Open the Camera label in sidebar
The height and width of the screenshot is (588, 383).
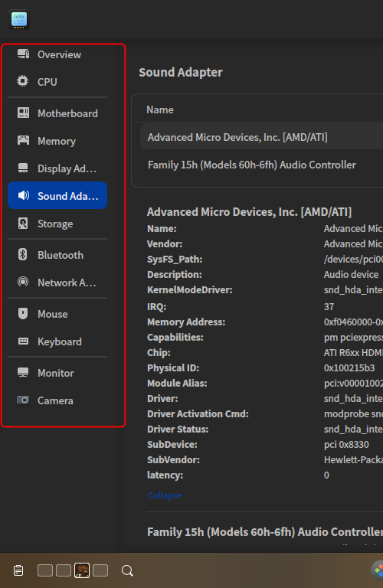(55, 400)
